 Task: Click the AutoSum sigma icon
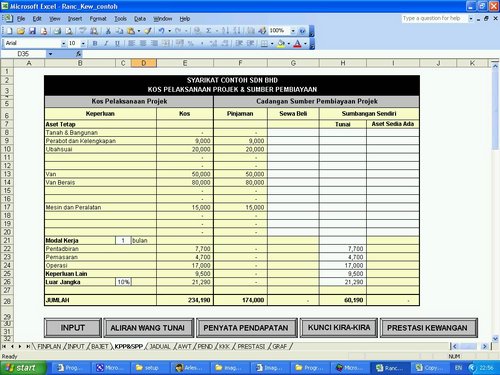[x=209, y=31]
